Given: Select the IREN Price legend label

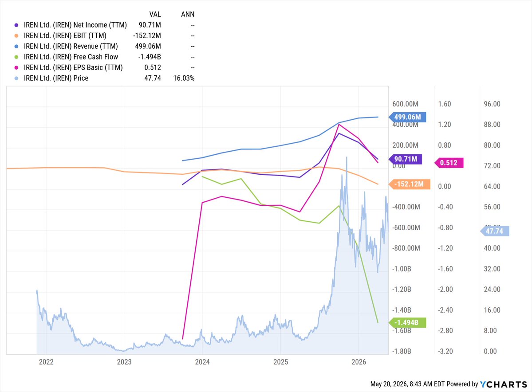Looking at the screenshot, I should point(56,78).
